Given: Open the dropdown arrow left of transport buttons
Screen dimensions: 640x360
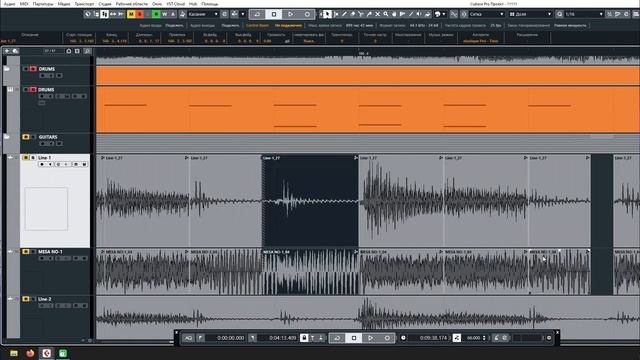Looking at the screenshot, I should pyautogui.click(x=243, y=14).
